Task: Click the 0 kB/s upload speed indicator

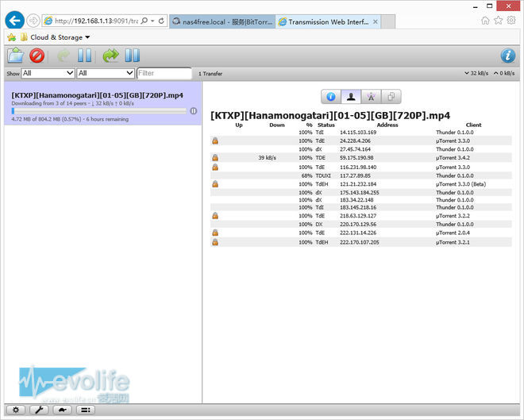Action: pos(504,73)
